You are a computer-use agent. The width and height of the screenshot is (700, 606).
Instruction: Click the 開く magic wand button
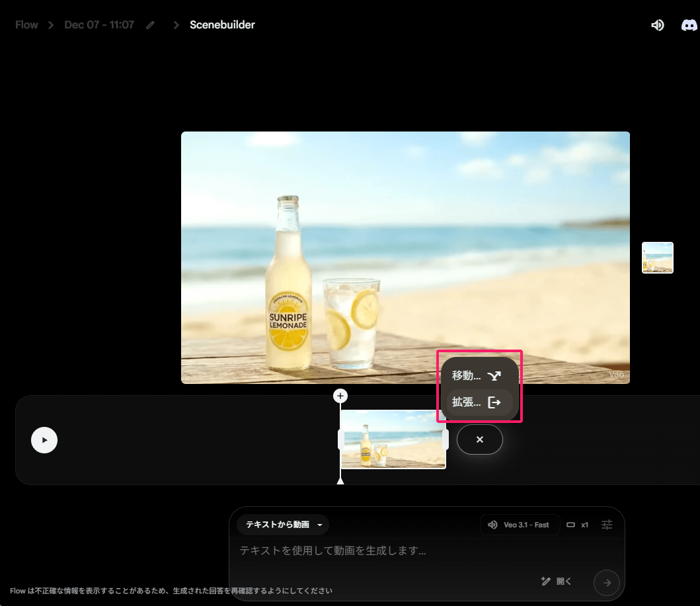point(556,582)
